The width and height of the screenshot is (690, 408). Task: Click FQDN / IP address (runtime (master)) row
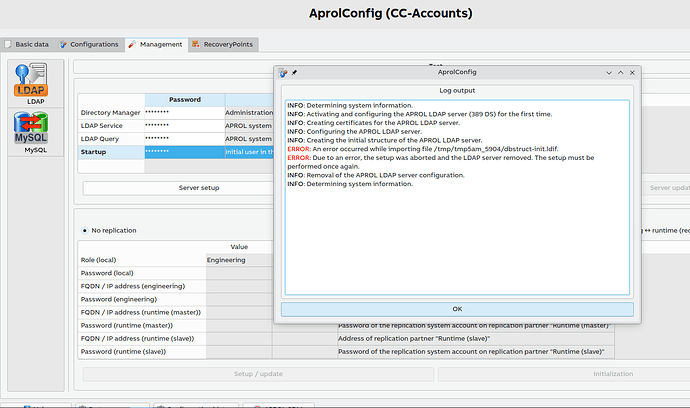click(142, 312)
